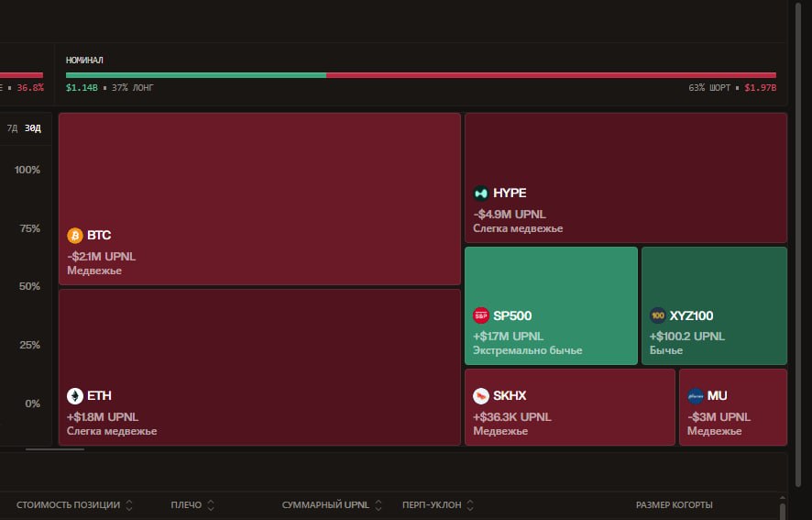Click the 36.8% red percentage
The height and width of the screenshot is (520, 812).
click(30, 88)
